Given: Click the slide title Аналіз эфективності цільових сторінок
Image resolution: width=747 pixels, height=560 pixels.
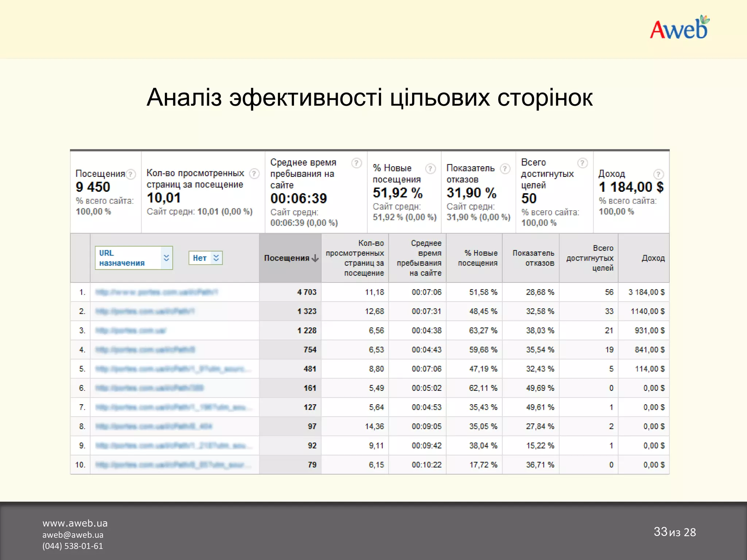Looking at the screenshot, I should (x=369, y=98).
